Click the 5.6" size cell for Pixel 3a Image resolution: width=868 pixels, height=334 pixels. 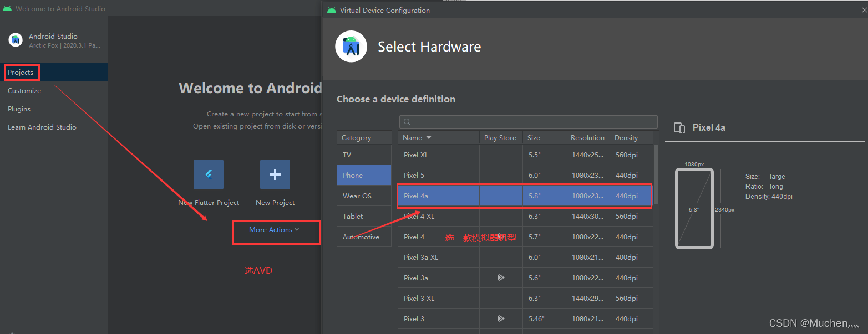click(544, 278)
